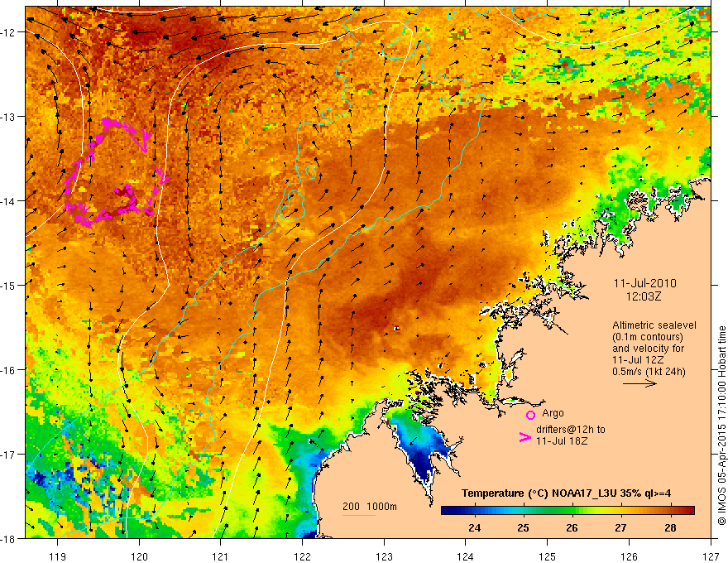Click the magenta drifter arrowhead legend symbol

[x=524, y=437]
